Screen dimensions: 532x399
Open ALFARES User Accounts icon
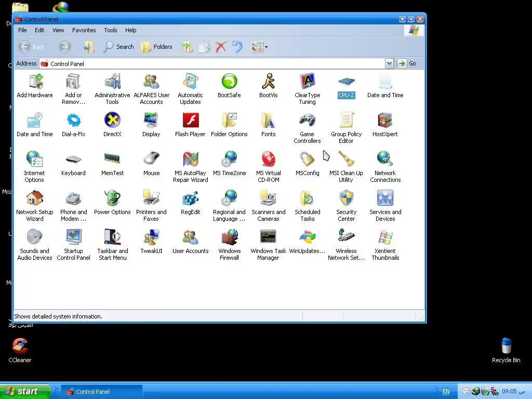151,89
